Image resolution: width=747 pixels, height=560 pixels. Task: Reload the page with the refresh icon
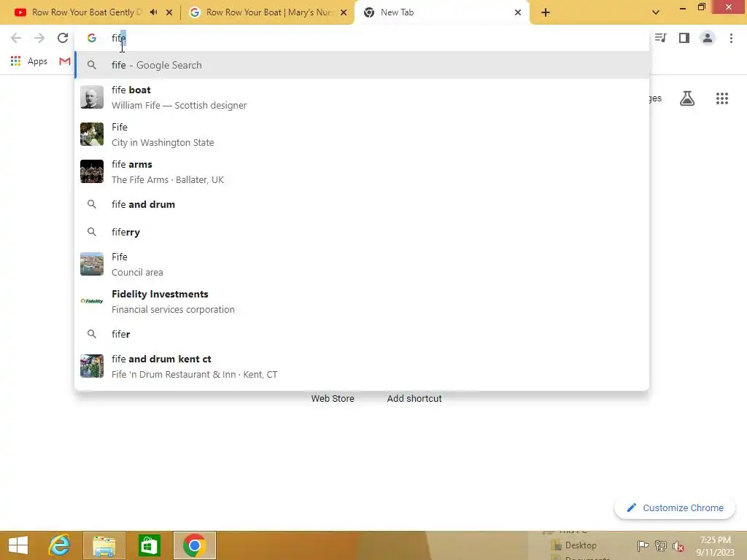tap(63, 38)
